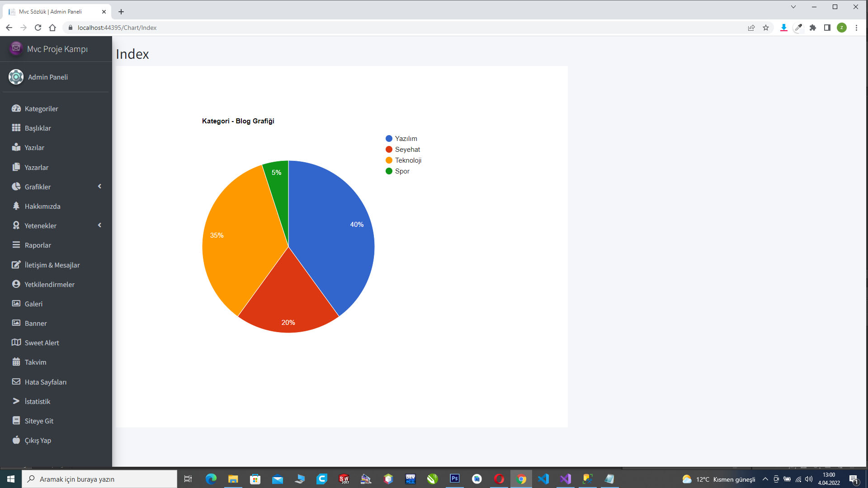Bookmark this page with the star icon
Screen dimensions: 868x488
coord(766,28)
